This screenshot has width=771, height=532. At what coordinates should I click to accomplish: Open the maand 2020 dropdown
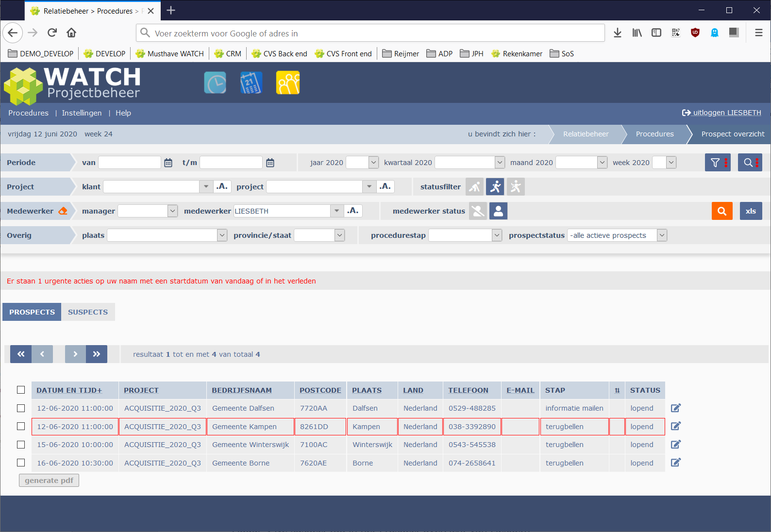(581, 163)
